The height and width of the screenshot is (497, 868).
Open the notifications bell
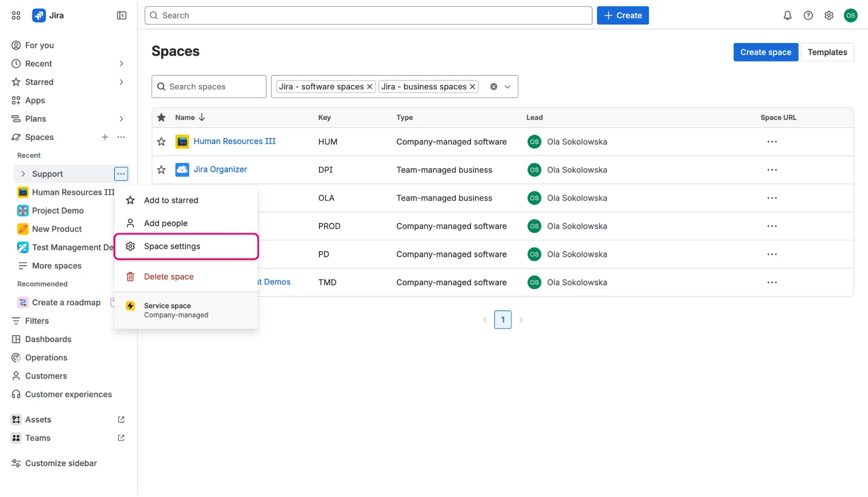pyautogui.click(x=787, y=15)
